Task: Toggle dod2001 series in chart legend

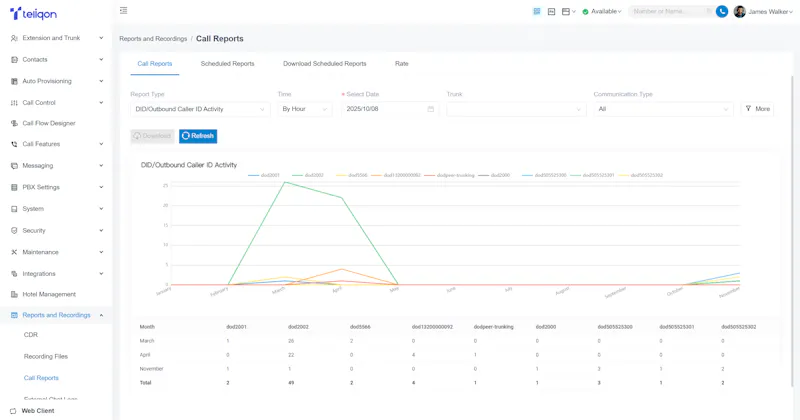Action: click(264, 175)
